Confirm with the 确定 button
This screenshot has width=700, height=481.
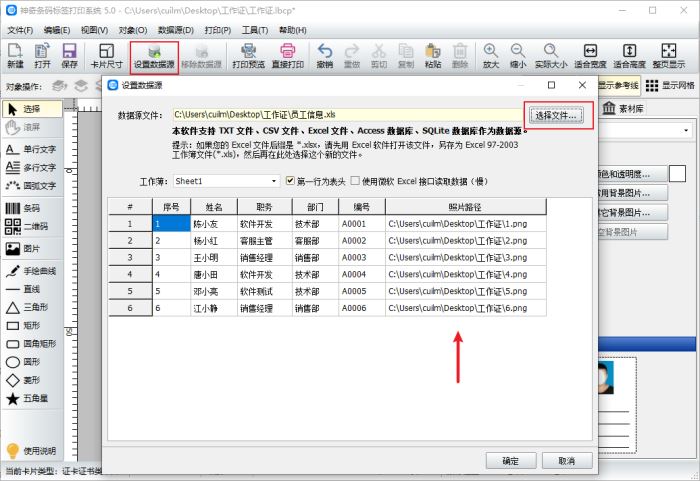click(511, 460)
